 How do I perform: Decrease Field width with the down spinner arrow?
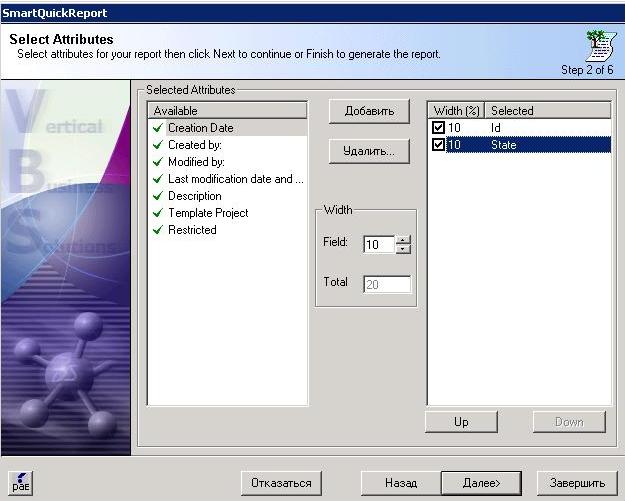[403, 249]
